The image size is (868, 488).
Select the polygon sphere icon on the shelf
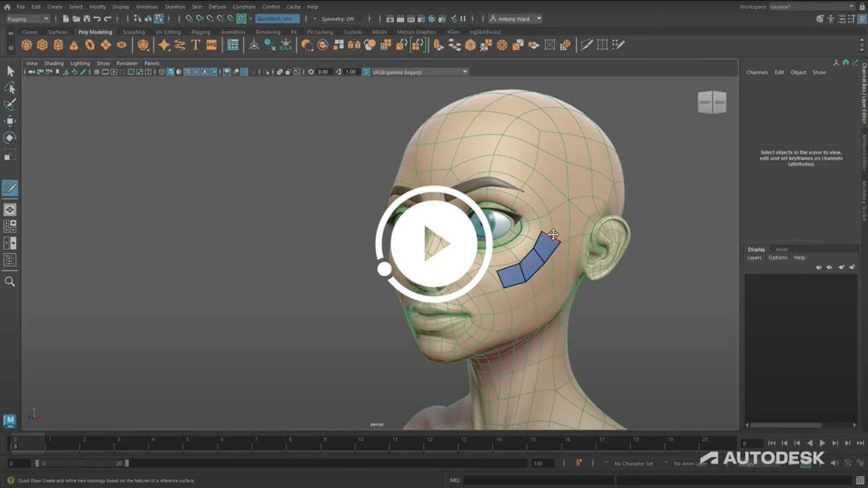[x=26, y=45]
